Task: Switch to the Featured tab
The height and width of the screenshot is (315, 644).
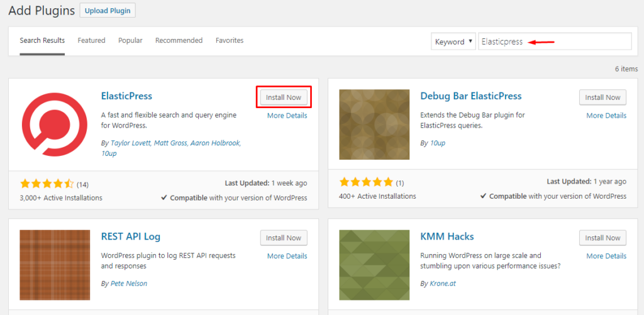Action: point(92,40)
